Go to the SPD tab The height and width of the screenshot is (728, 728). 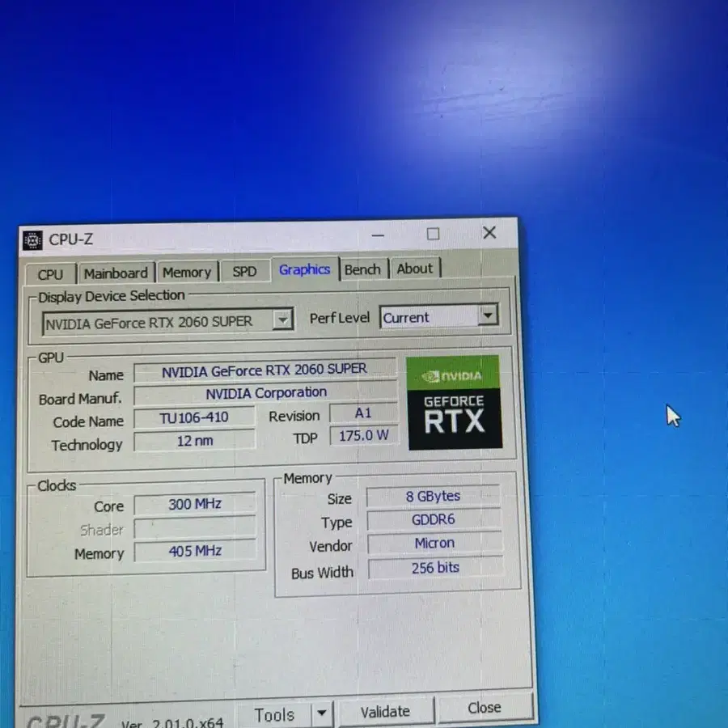[x=244, y=271]
